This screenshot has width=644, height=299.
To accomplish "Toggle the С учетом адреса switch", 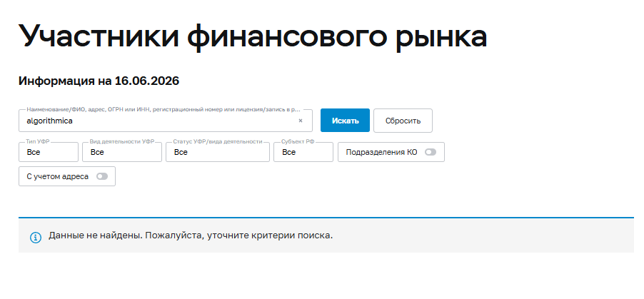I will [102, 176].
